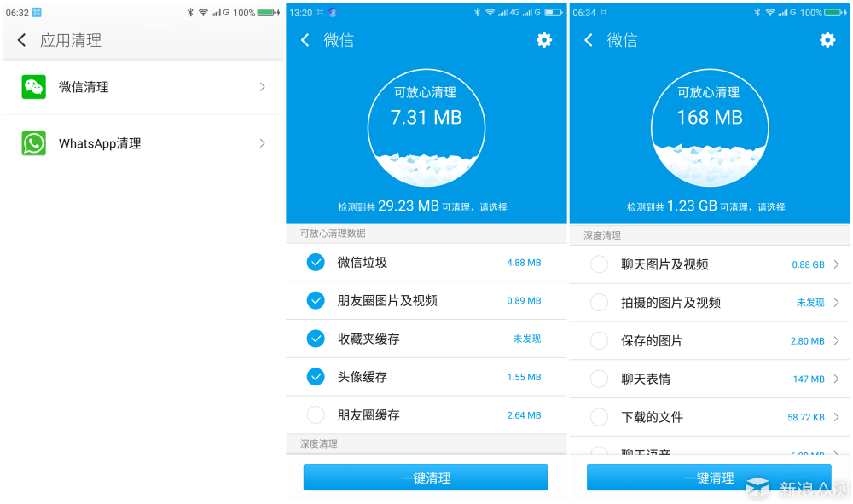Image resolution: width=853 pixels, height=504 pixels.
Task: Go back from the 应用清理 screen
Action: (x=22, y=40)
